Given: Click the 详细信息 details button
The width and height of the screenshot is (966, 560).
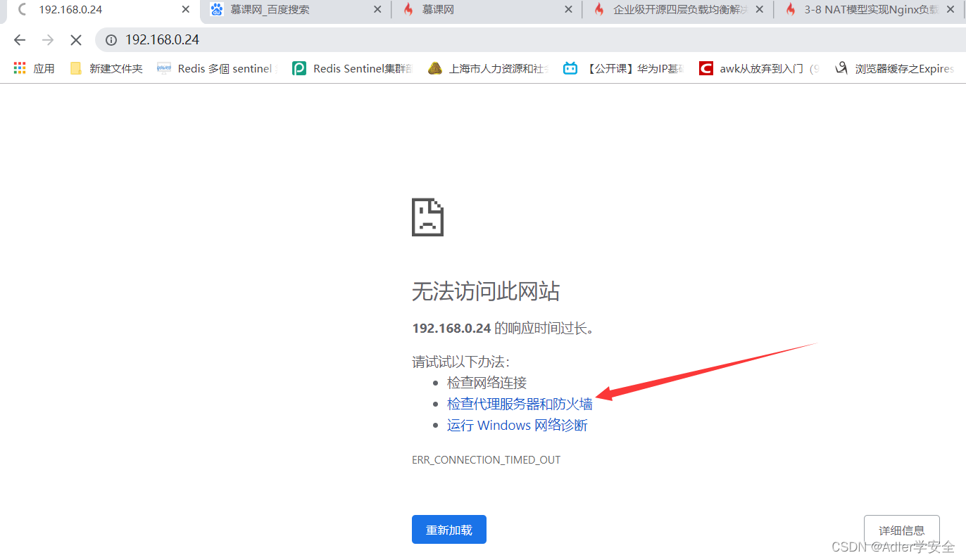Looking at the screenshot, I should [x=901, y=530].
